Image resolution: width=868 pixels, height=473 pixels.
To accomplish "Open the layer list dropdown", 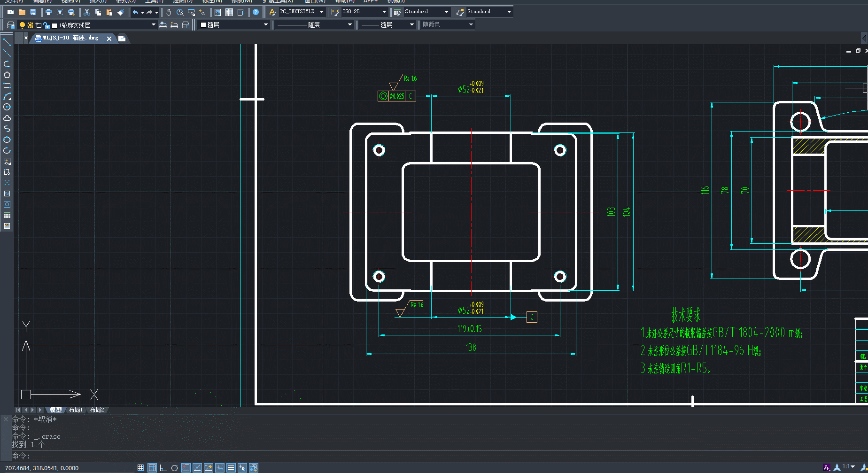I will (x=153, y=25).
